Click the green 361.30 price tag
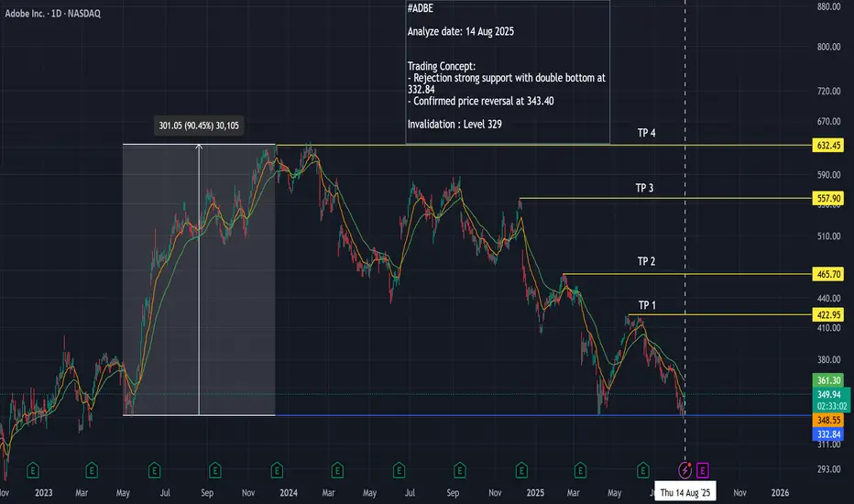 pyautogui.click(x=827, y=380)
